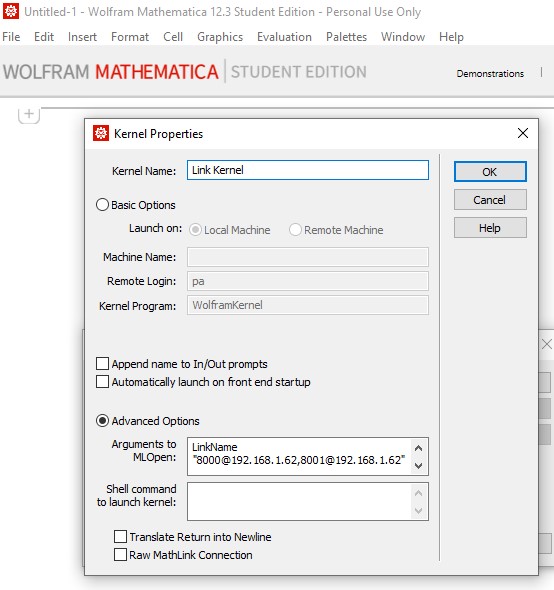Enable Translate Return into Newline
Viewport: 554px width, 590px height.
(120, 537)
